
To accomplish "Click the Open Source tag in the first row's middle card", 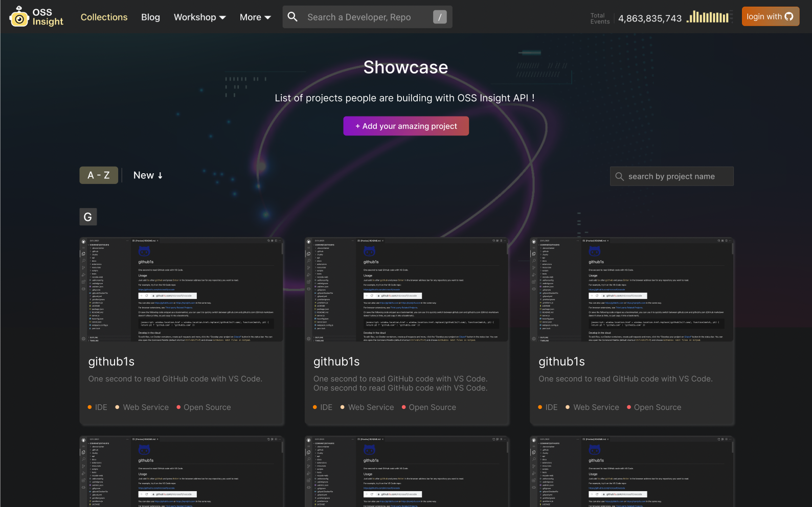I will tap(428, 407).
